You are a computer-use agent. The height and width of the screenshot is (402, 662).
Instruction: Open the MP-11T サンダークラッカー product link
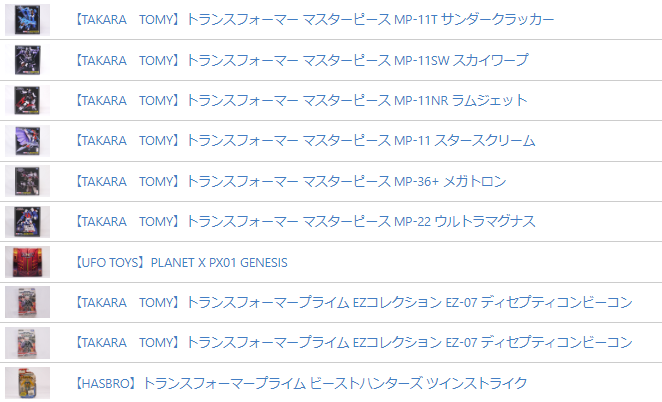(314, 19)
